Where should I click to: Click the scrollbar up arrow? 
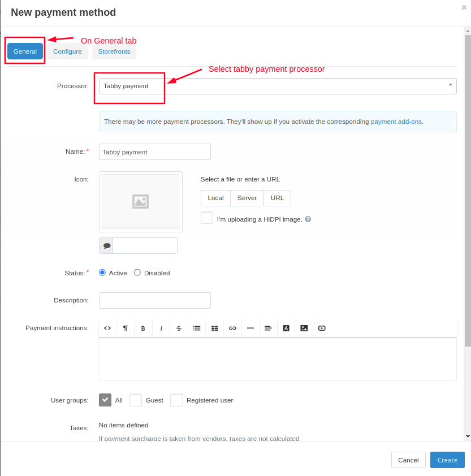pos(468,31)
